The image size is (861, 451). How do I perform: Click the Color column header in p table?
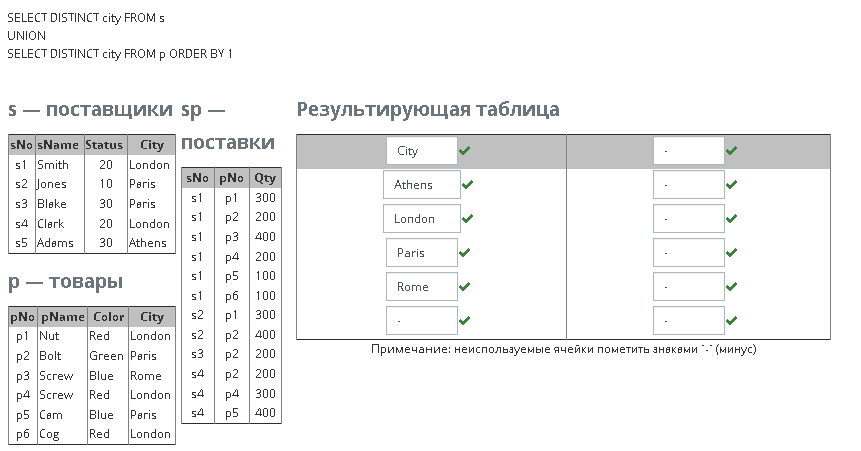click(108, 317)
